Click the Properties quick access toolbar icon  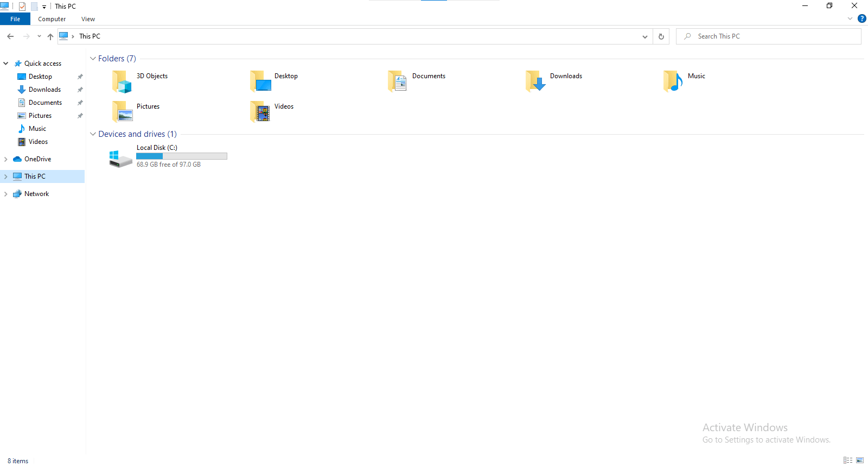point(22,7)
